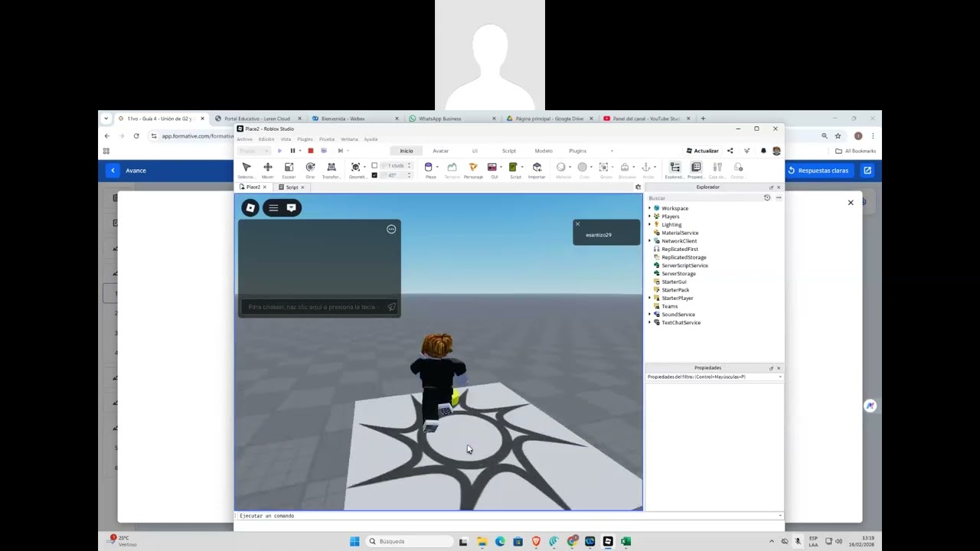980x551 pixels.
Task: Open Roblox menu logo in viewport
Action: (250, 207)
